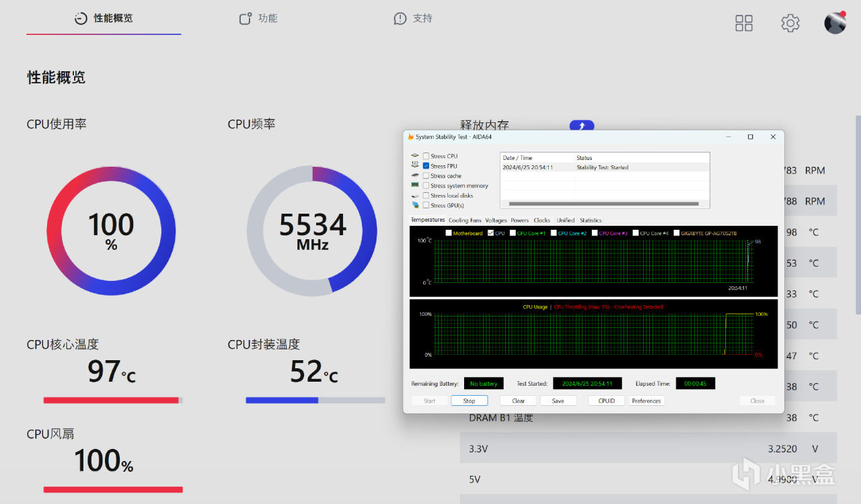Click the Elapsed Time 00:00:45 readout
This screenshot has width=861, height=504.
pyautogui.click(x=696, y=384)
